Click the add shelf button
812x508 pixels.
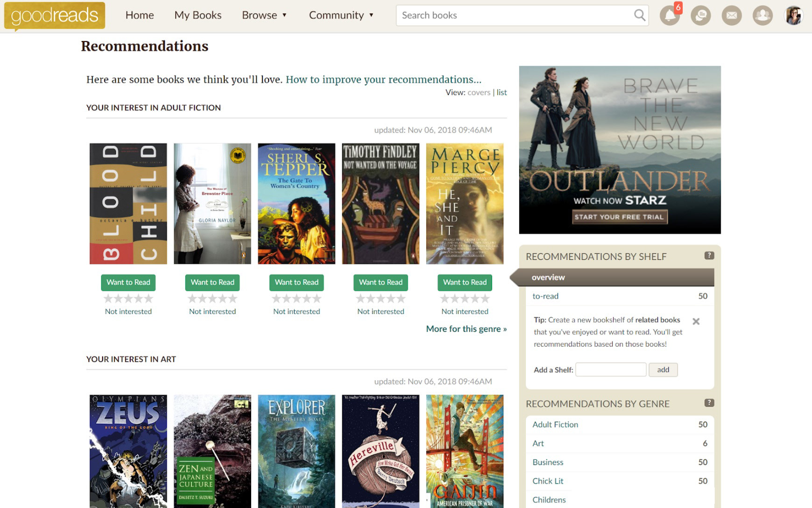pos(663,370)
